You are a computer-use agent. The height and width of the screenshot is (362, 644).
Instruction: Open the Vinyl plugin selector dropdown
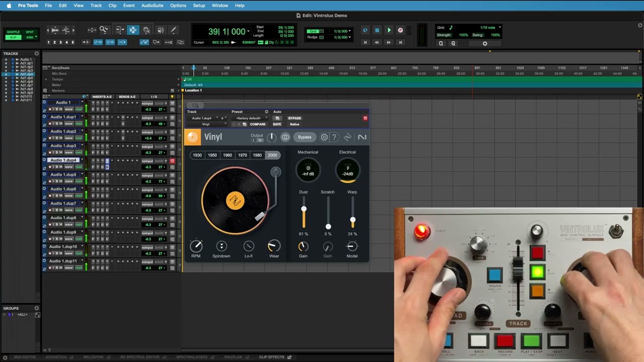click(x=207, y=124)
